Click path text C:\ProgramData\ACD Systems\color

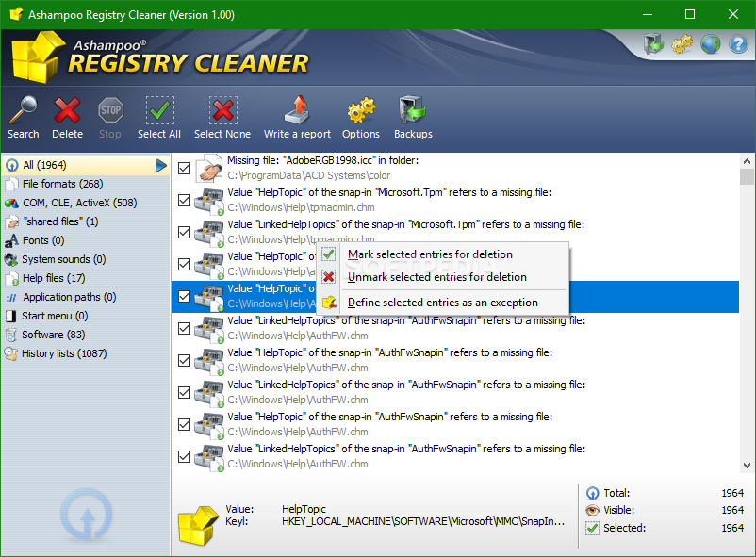[308, 175]
